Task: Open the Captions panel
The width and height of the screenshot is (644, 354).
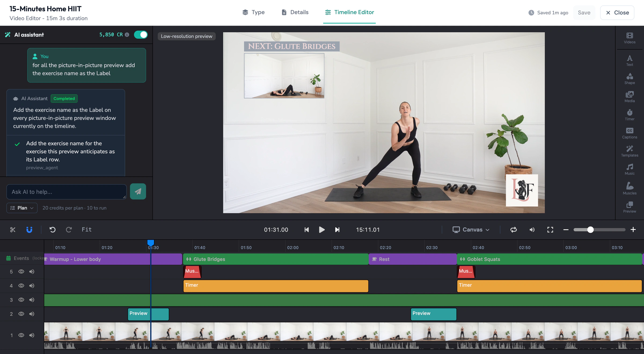Action: point(629,133)
